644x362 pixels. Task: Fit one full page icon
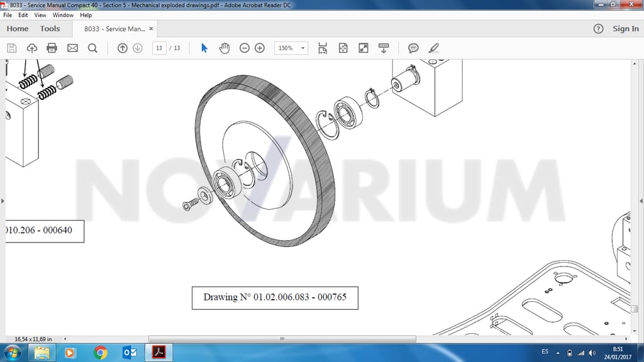(343, 48)
